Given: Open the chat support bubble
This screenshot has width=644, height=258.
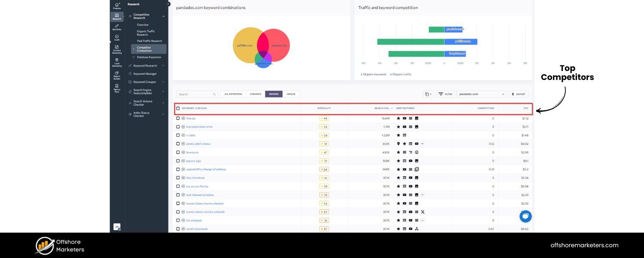Looking at the screenshot, I should (x=526, y=216).
